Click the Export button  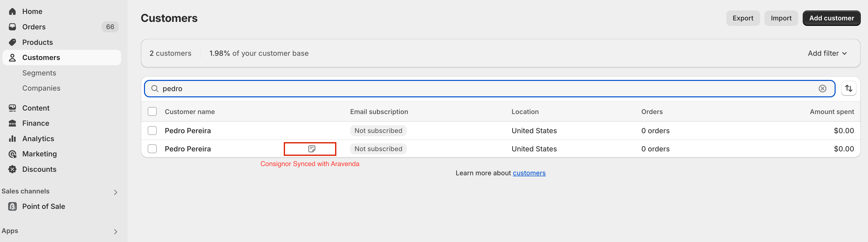743,18
